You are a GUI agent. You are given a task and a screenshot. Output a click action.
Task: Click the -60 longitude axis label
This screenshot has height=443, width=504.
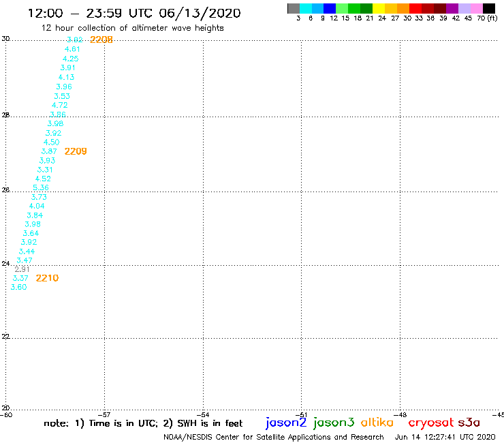tap(6, 415)
